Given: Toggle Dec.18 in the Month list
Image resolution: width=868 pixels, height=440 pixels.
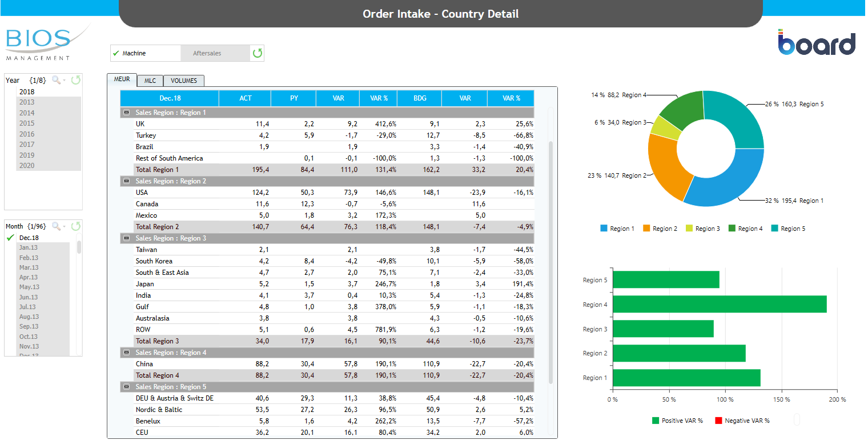Looking at the screenshot, I should tap(29, 238).
